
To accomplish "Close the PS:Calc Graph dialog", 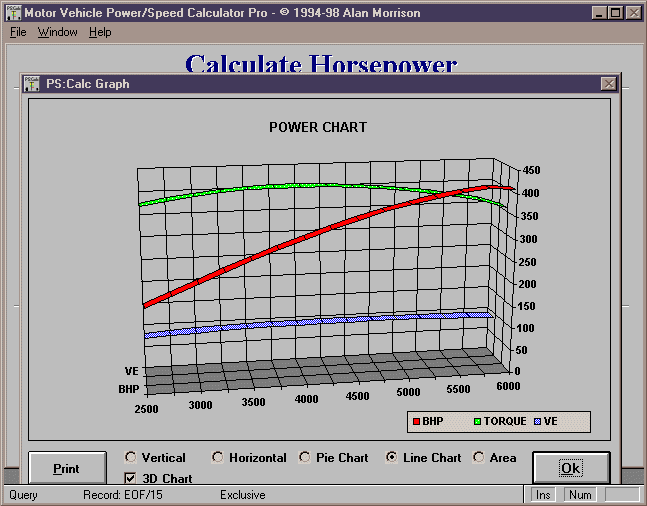I will [609, 84].
